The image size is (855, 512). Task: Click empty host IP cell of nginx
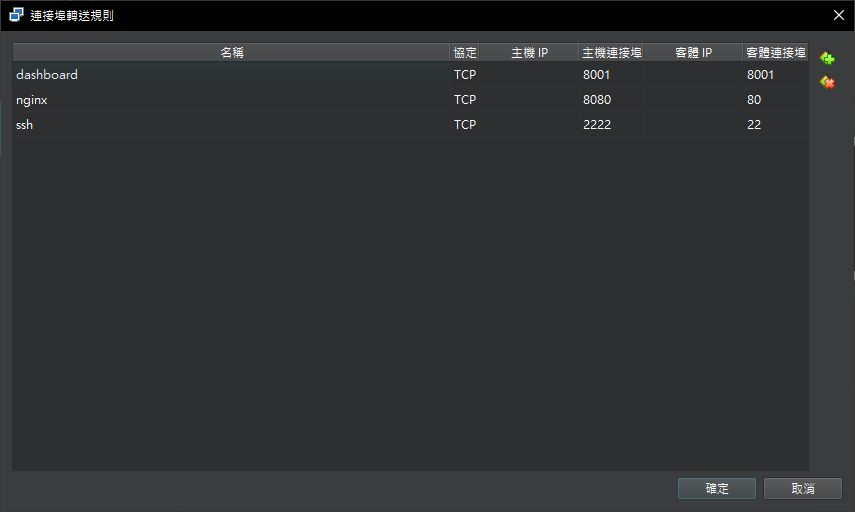[529, 100]
